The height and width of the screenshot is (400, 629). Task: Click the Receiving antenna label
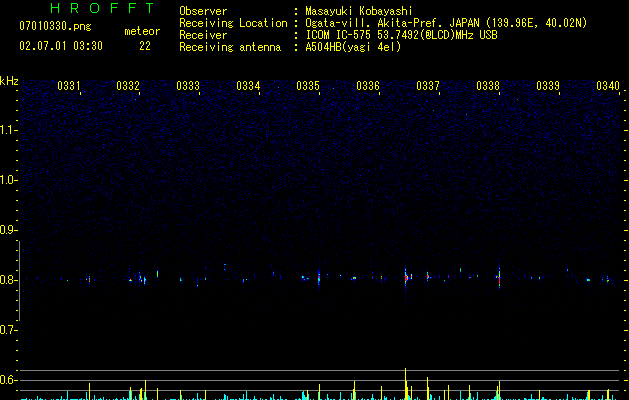[230, 47]
